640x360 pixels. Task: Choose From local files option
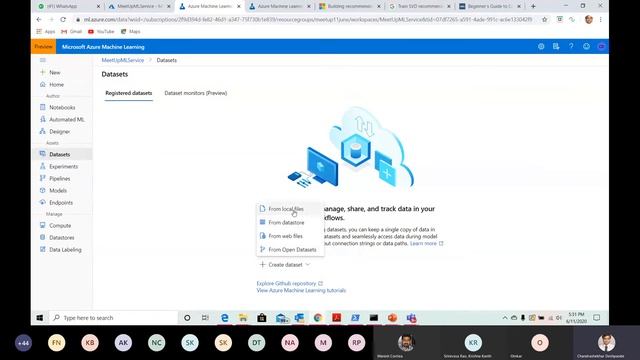[x=290, y=209]
